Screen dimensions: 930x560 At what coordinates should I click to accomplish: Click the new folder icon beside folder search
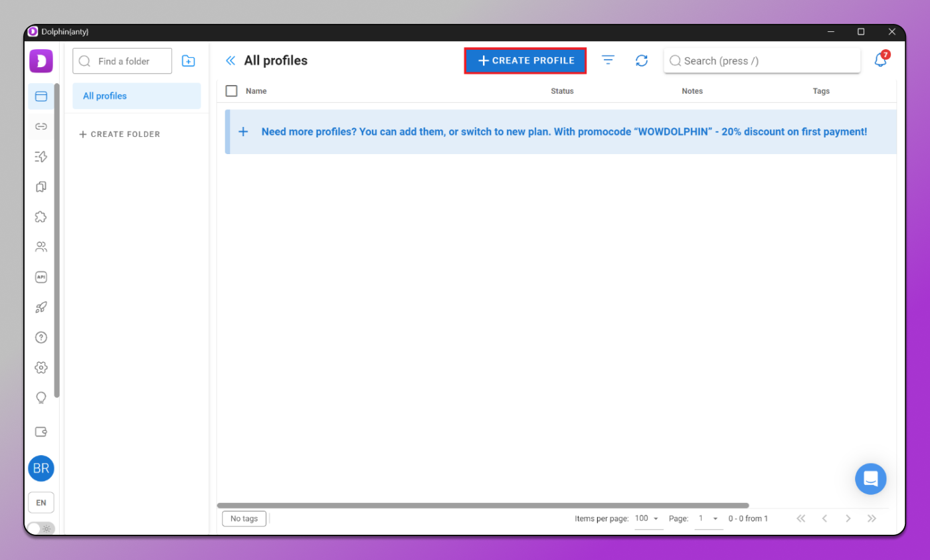[189, 61]
